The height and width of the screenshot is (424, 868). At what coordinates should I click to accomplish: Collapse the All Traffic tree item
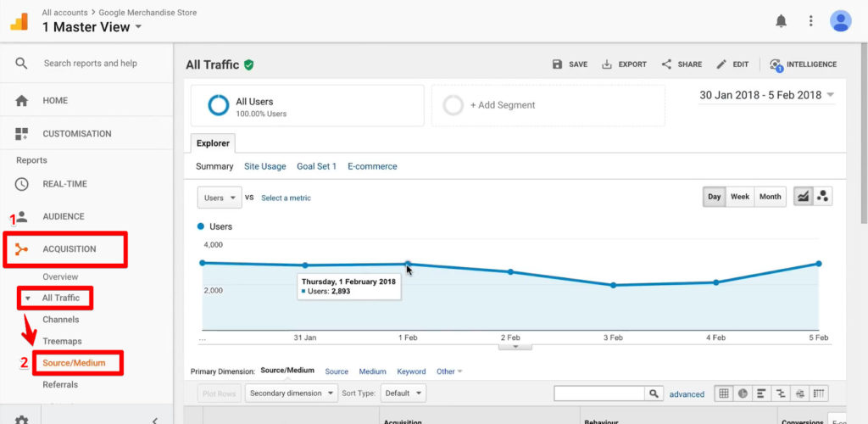point(28,298)
